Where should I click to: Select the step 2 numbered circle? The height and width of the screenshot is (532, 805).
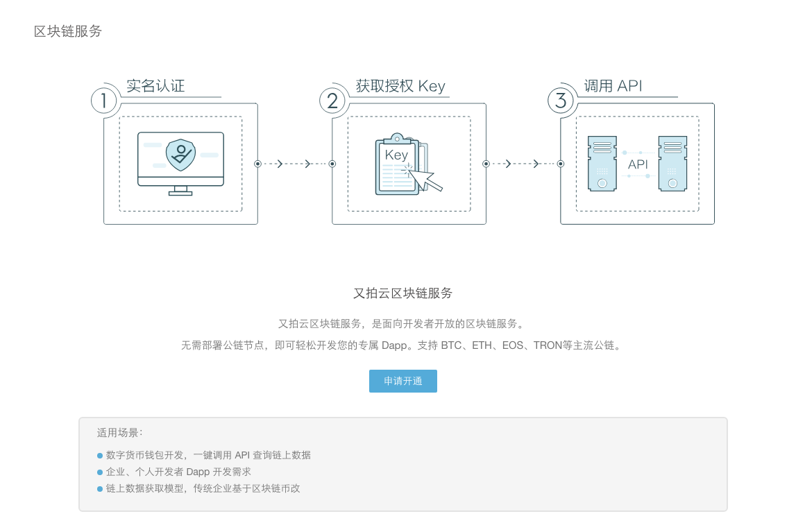(x=332, y=101)
